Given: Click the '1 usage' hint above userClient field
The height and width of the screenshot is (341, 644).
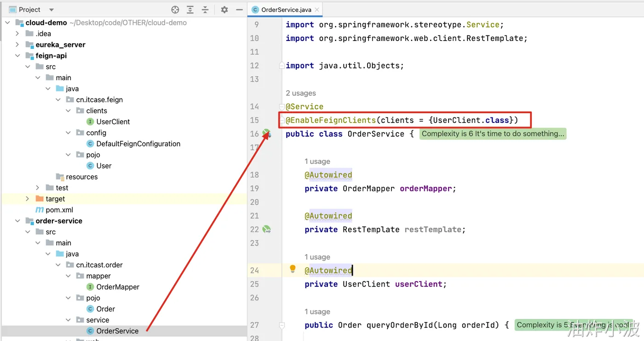Looking at the screenshot, I should click(317, 257).
